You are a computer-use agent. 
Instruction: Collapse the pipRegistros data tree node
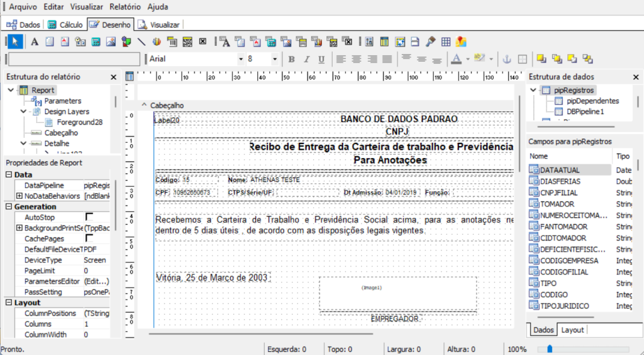click(533, 90)
